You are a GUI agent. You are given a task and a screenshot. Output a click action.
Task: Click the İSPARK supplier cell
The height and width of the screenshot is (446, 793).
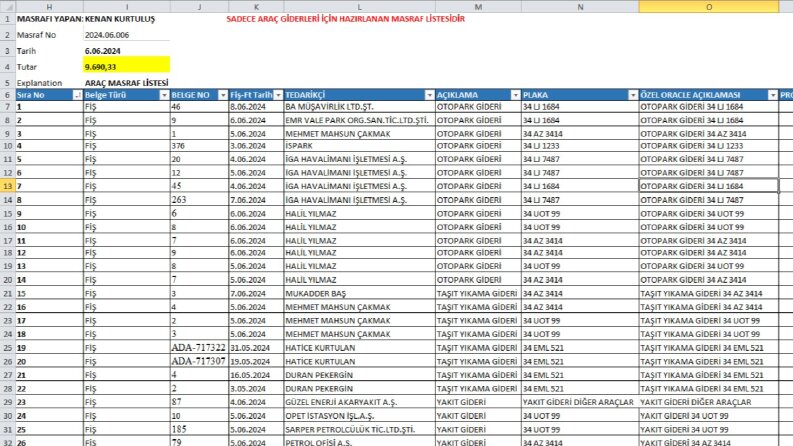(360, 146)
